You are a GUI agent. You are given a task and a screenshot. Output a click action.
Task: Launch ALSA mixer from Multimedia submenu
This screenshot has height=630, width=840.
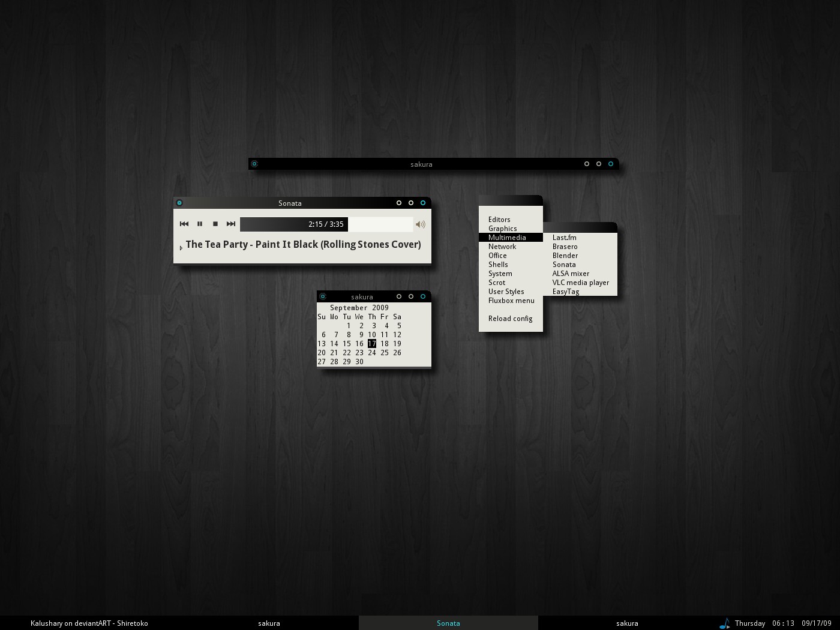580,274
